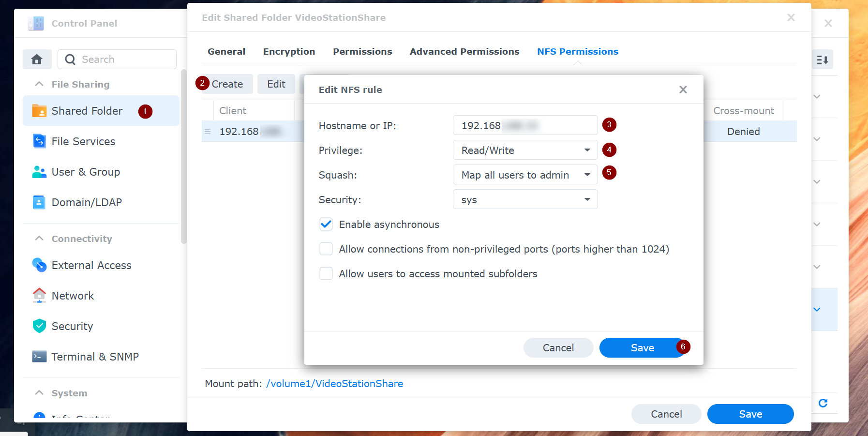Collapse the System section

39,393
